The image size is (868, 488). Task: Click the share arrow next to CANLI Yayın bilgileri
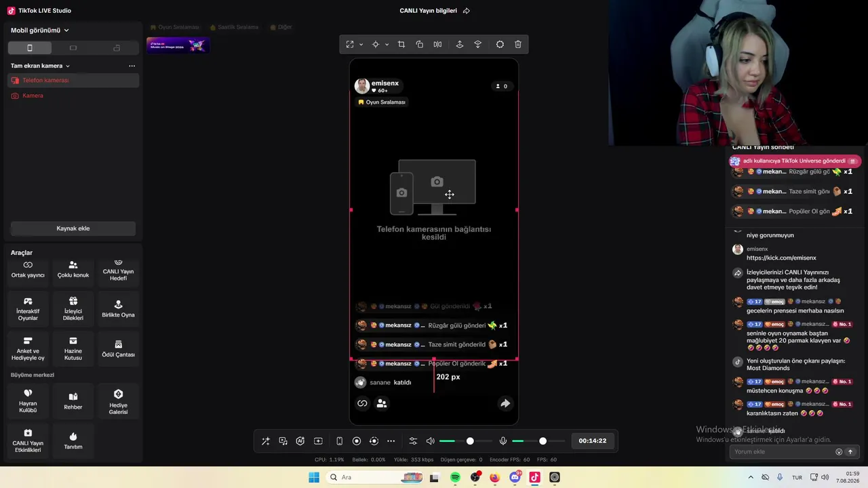467,11
